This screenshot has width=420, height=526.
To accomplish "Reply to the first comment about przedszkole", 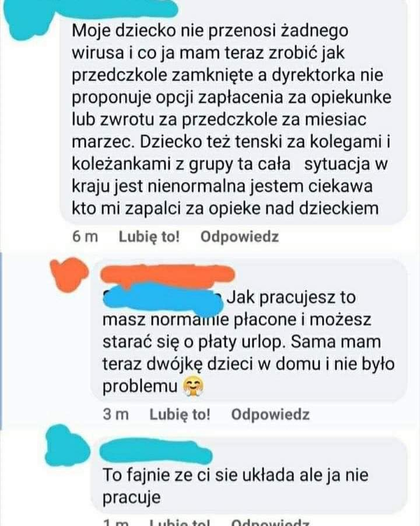I will 239,237.
